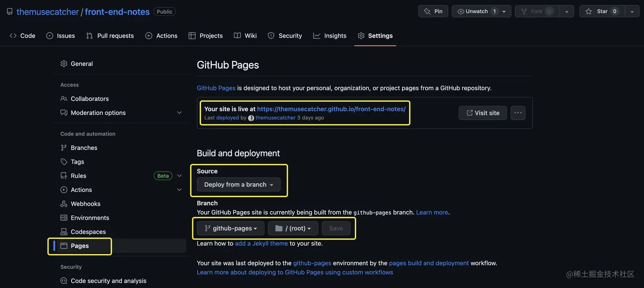Learn more about custom workflows link

coord(295,272)
